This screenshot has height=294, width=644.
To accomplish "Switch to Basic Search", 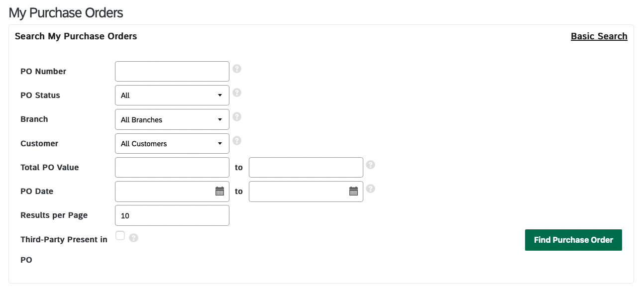I will (599, 36).
